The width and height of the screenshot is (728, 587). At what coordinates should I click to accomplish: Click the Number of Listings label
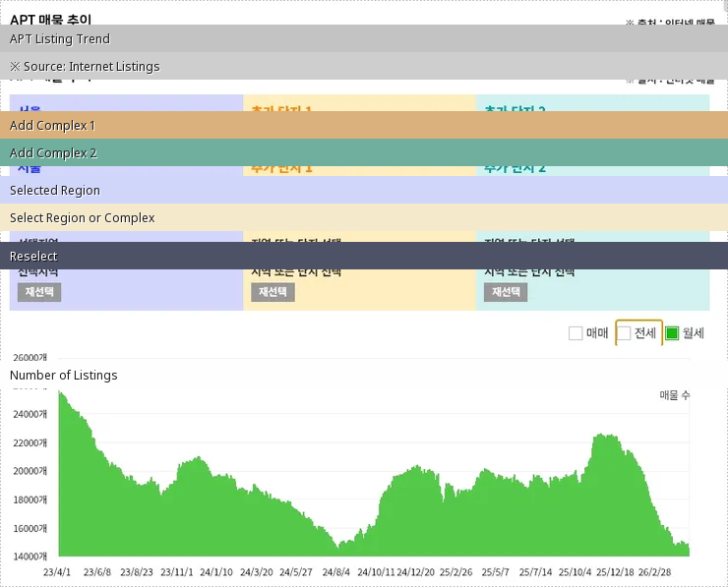64,376
